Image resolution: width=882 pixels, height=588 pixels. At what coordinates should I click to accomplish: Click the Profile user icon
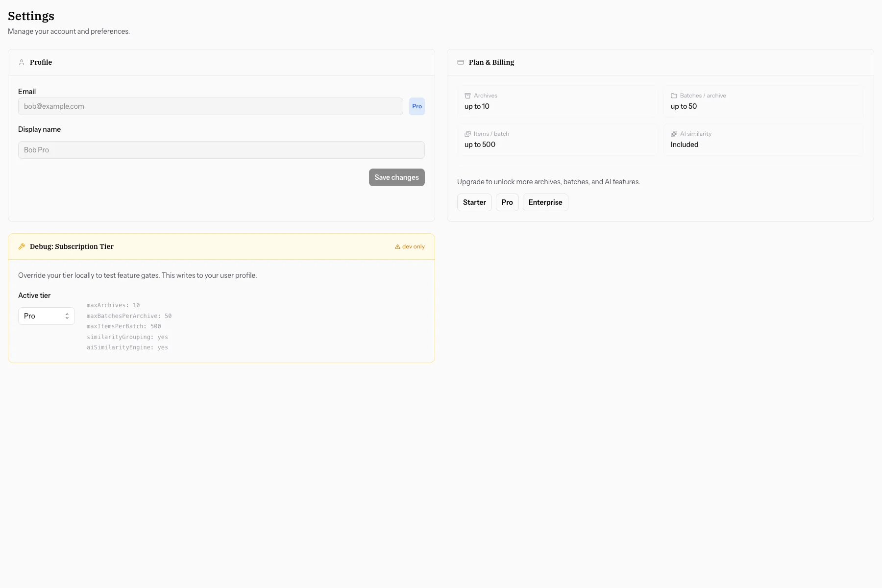[x=22, y=62]
